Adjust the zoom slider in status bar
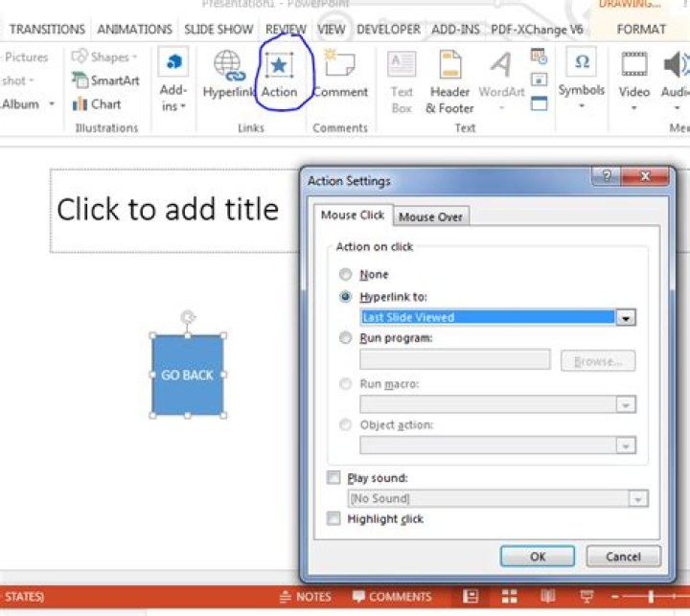 651,597
